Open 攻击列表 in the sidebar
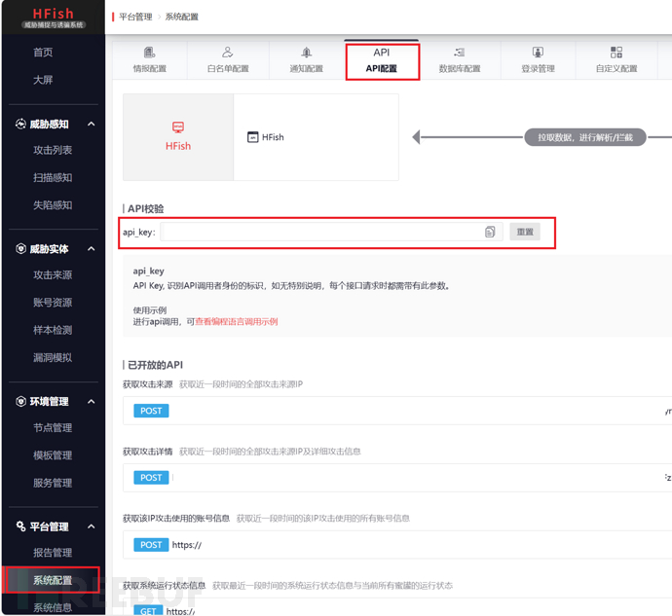Image resolution: width=672 pixels, height=616 pixels. click(53, 150)
